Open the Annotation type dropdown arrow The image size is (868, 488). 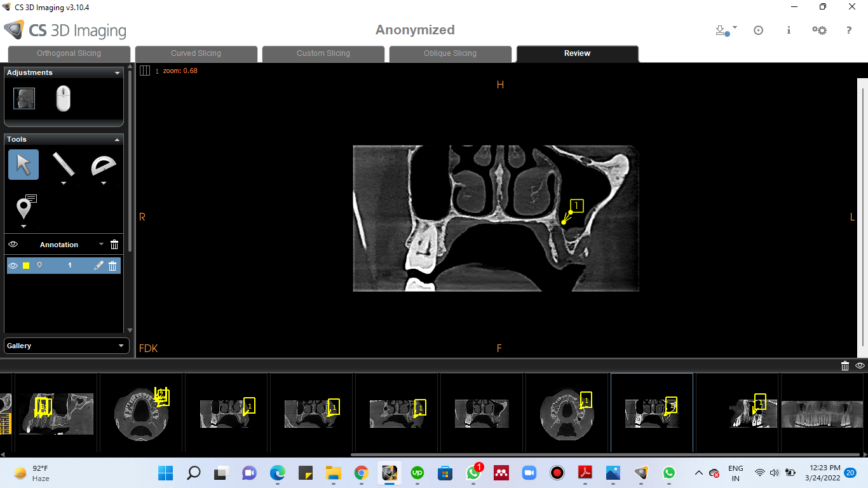(101, 245)
